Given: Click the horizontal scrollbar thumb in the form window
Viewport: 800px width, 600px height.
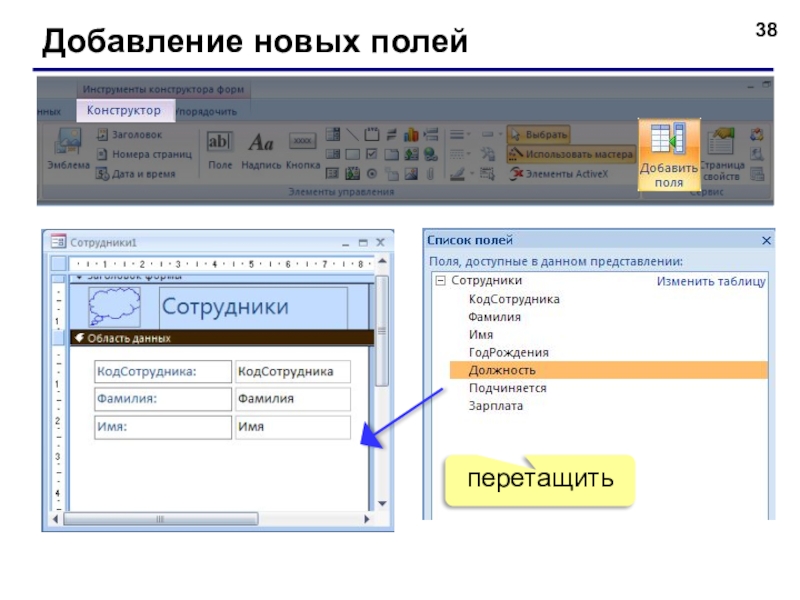Looking at the screenshot, I should [160, 519].
